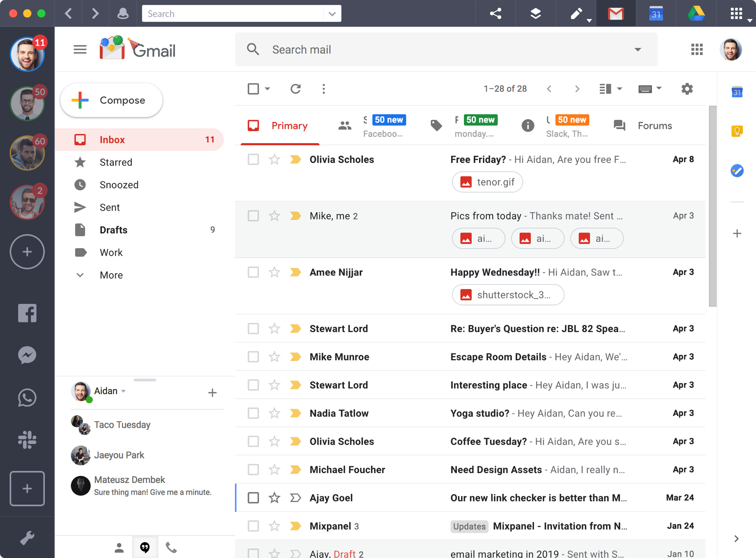Launch WhatsApp from the sidebar
The image size is (756, 558).
tap(27, 398)
